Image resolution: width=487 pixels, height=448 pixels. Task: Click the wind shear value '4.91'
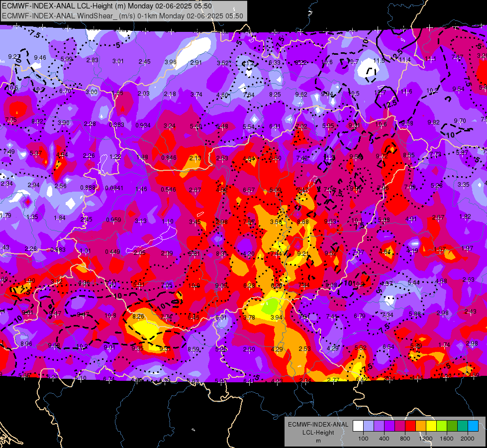click(x=411, y=219)
